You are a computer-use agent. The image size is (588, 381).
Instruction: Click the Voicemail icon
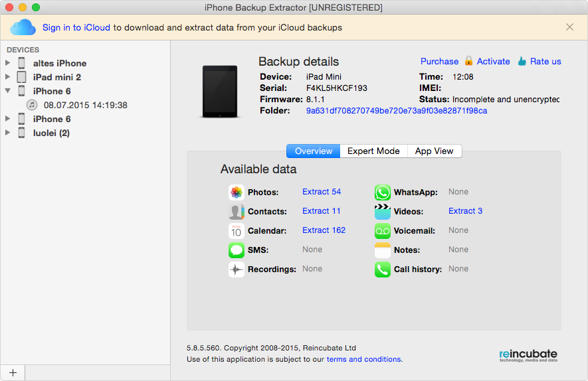coord(383,231)
